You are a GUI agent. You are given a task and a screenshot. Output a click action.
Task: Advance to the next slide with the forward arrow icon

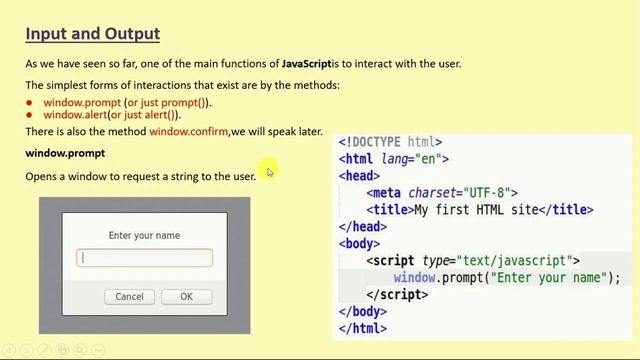[27, 350]
